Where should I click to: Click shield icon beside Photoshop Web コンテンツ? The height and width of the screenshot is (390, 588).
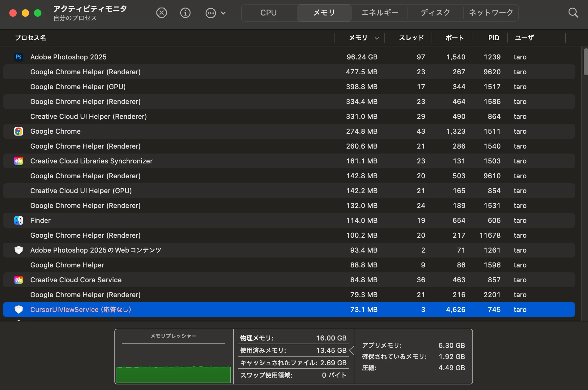coord(19,250)
